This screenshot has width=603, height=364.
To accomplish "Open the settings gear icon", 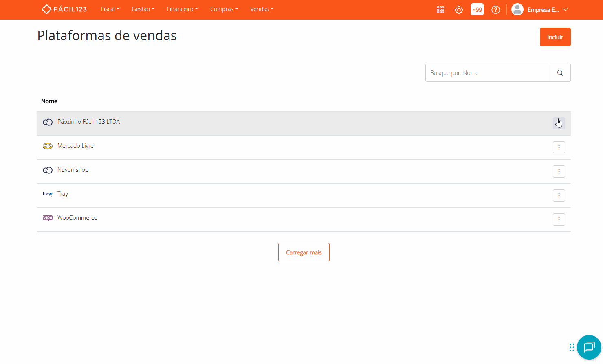I will (x=459, y=9).
